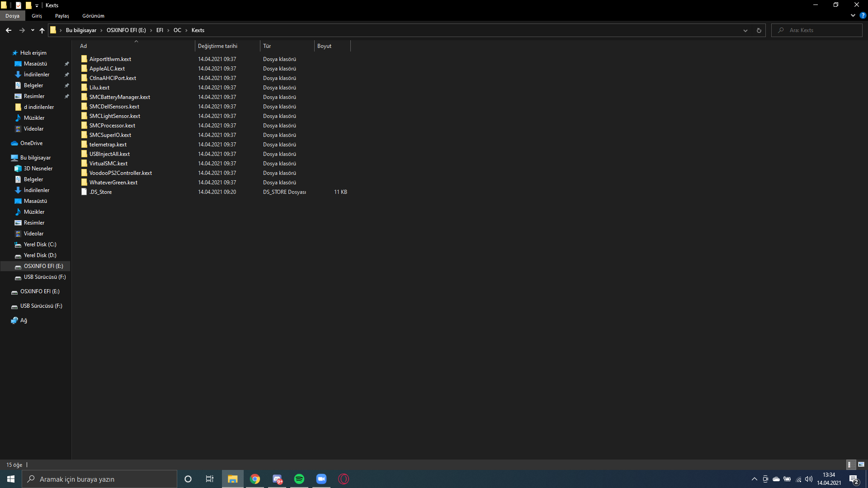
Task: Select Yerel Disk (C:) in the sidebar
Action: tap(40, 244)
